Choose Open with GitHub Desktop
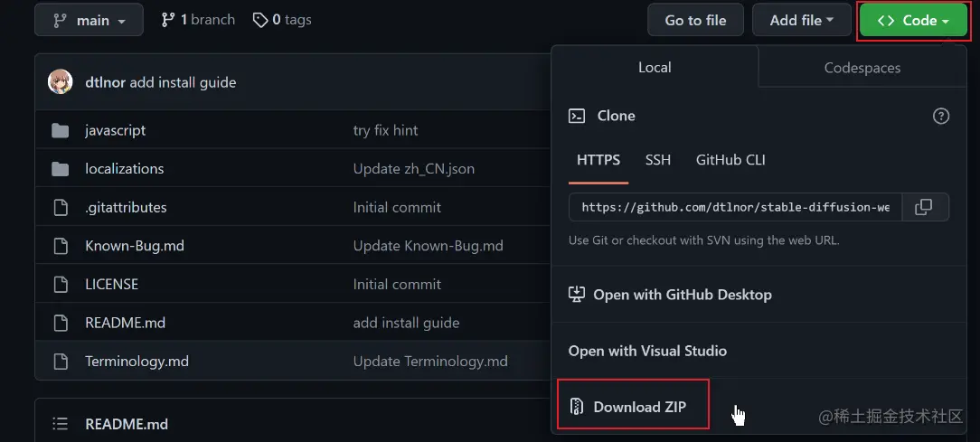Screen dimensions: 980x442 pyautogui.click(x=670, y=295)
